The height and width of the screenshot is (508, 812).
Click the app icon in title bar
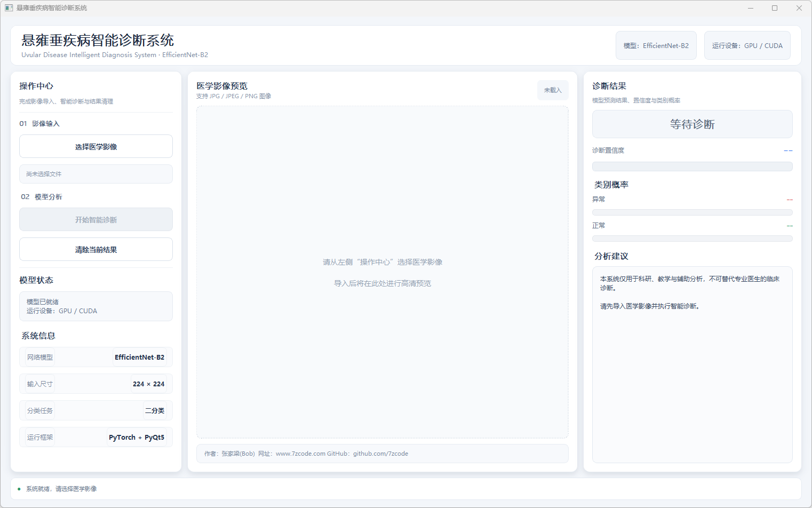(x=9, y=8)
